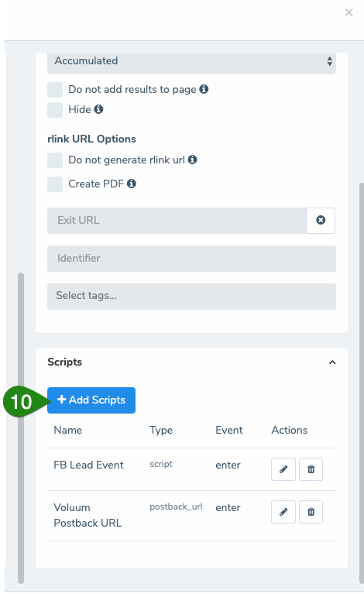Enable the Create PDF checkbox
Viewport: 364px width, 594px height.
click(55, 184)
